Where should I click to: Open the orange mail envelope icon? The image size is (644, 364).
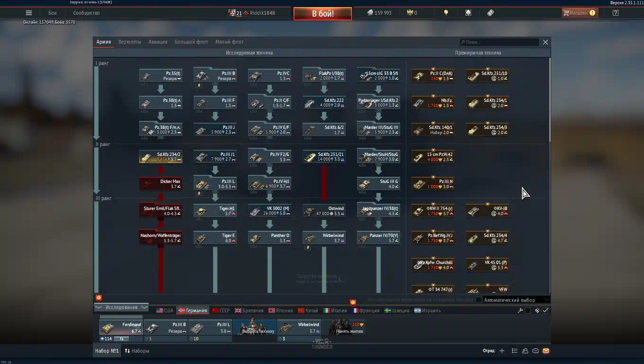(546, 351)
